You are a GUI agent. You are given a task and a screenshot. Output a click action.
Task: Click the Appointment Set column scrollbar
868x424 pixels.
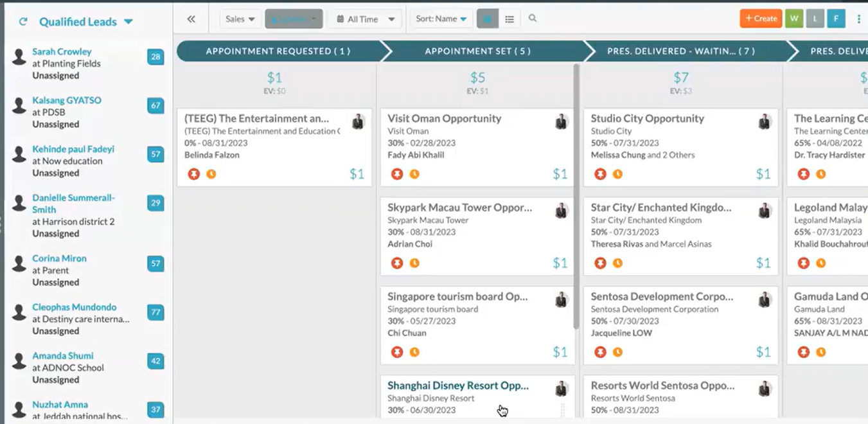576,193
